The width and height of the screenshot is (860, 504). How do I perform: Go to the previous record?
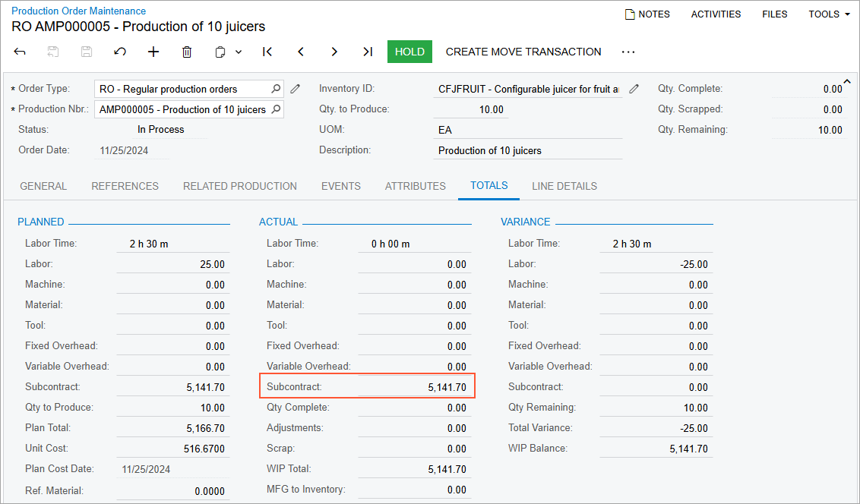point(301,52)
